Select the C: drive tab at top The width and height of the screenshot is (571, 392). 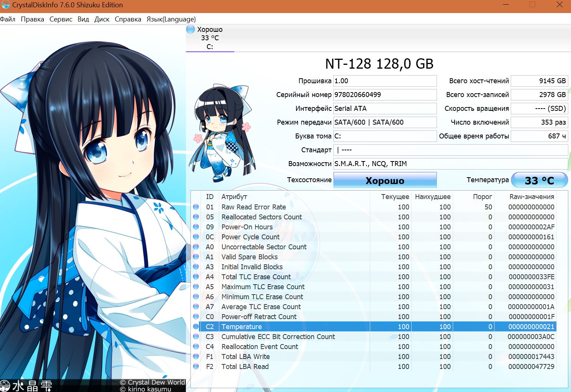point(210,38)
